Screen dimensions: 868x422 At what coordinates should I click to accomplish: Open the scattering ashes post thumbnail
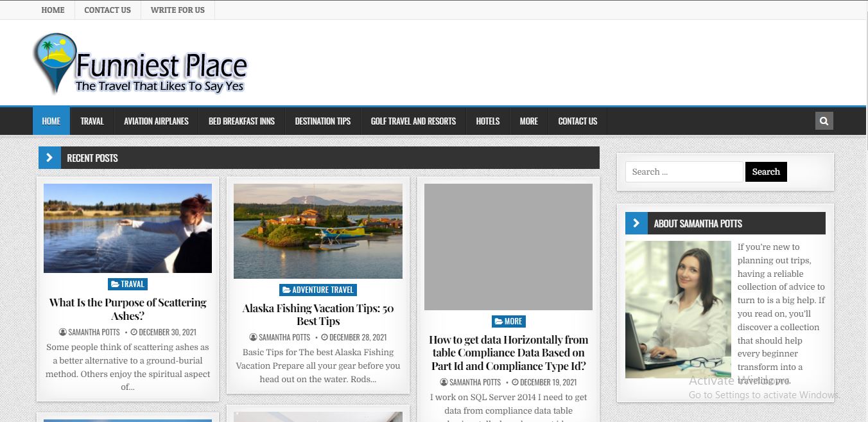128,228
